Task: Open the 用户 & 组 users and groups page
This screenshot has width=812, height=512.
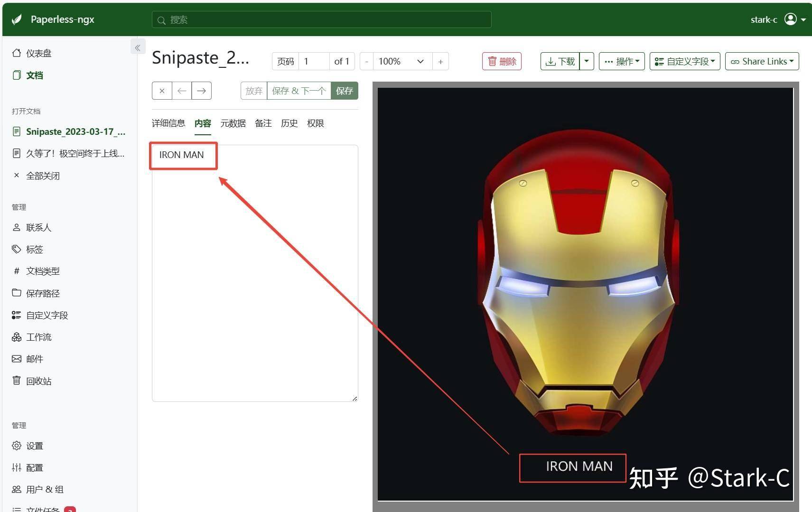Action: [38, 489]
